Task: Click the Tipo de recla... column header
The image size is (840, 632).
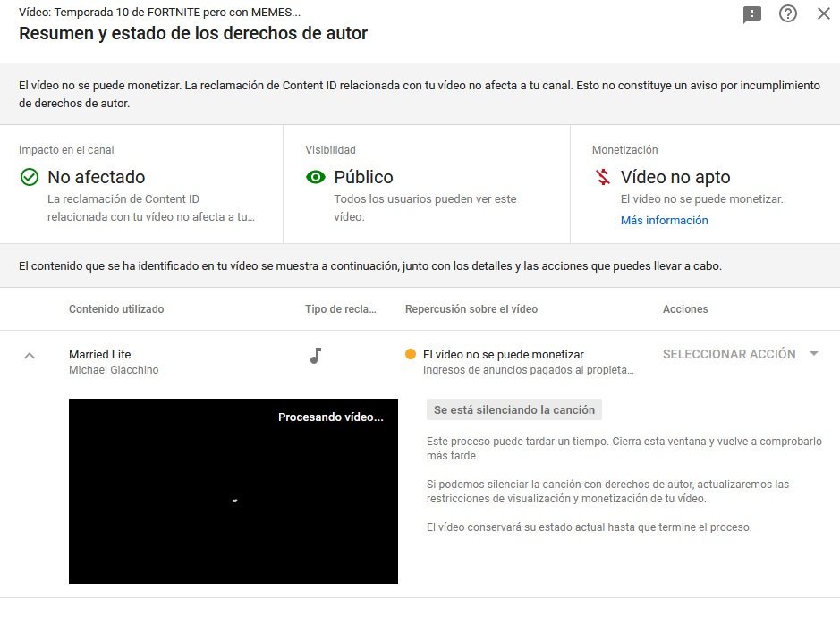Action: click(341, 308)
